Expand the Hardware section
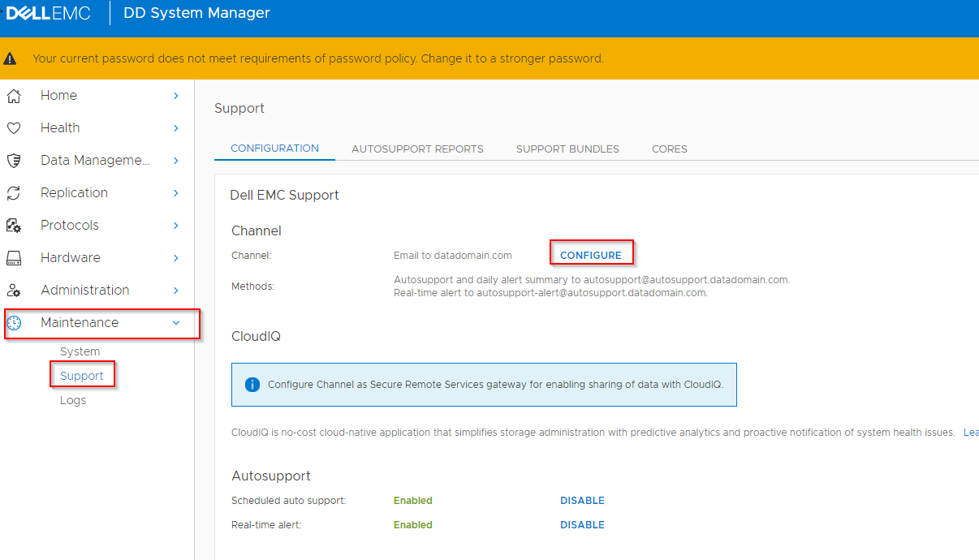The height and width of the screenshot is (560, 979). tap(175, 257)
